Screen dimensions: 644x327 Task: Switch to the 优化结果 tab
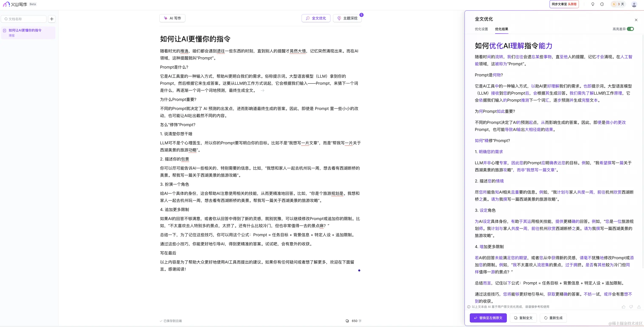pos(502,29)
